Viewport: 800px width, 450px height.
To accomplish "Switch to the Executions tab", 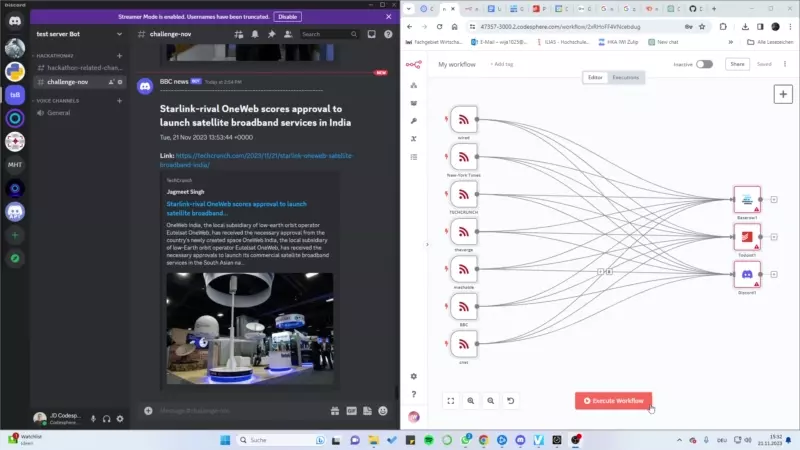I will click(x=626, y=77).
